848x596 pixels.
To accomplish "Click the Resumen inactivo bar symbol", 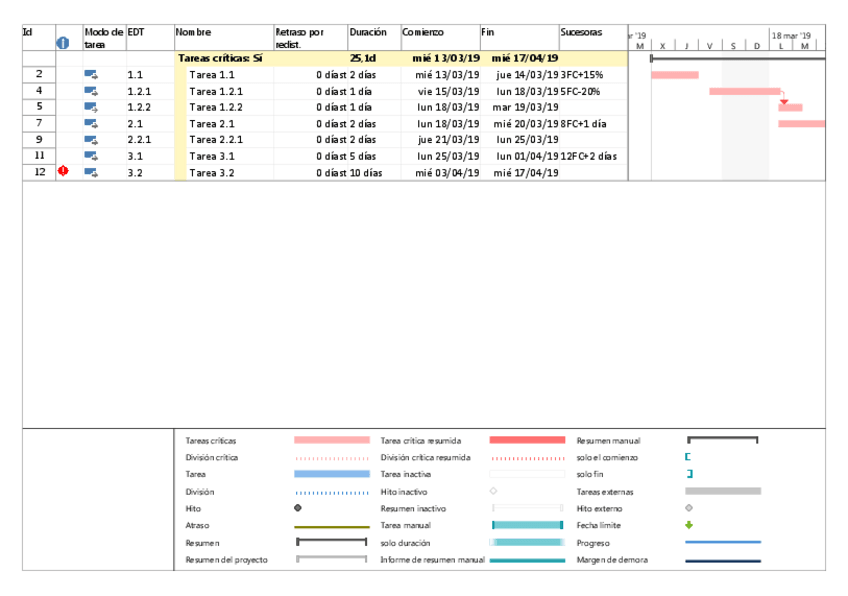I will (x=527, y=508).
